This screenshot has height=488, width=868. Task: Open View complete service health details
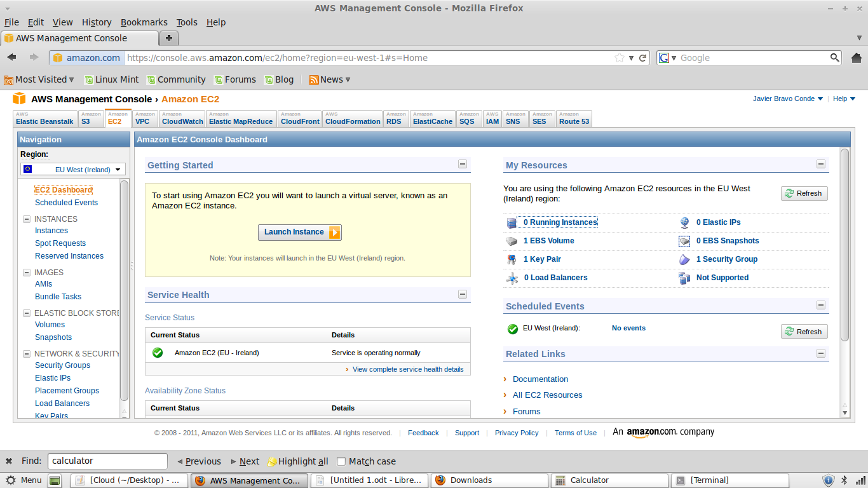tap(408, 369)
